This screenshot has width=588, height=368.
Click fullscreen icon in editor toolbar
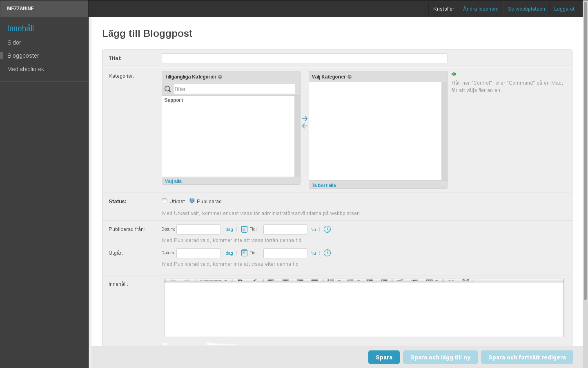tap(465, 280)
